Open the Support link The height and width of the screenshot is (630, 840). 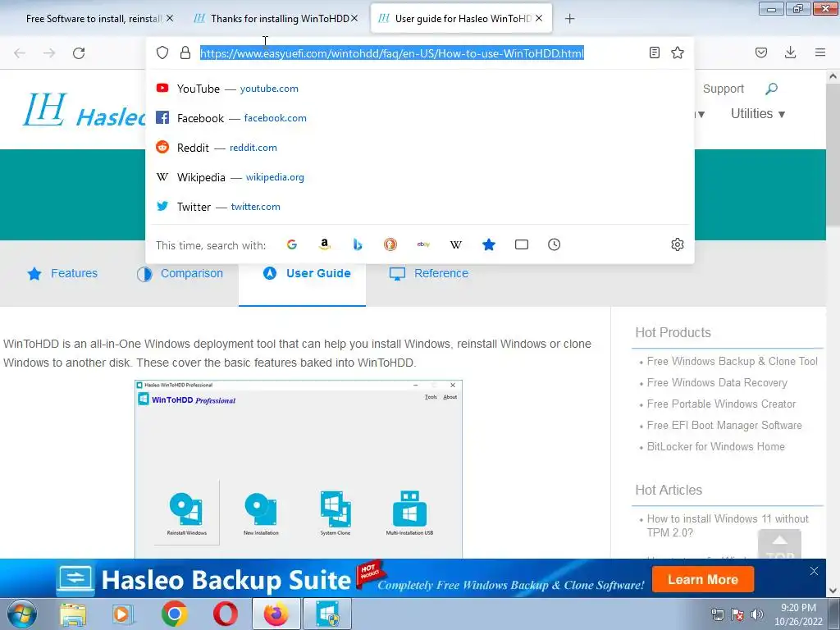724,89
